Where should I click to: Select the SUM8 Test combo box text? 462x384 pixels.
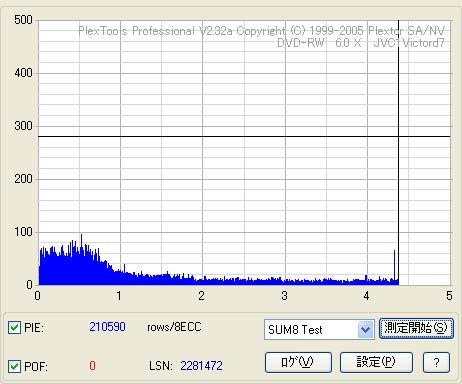pos(295,330)
